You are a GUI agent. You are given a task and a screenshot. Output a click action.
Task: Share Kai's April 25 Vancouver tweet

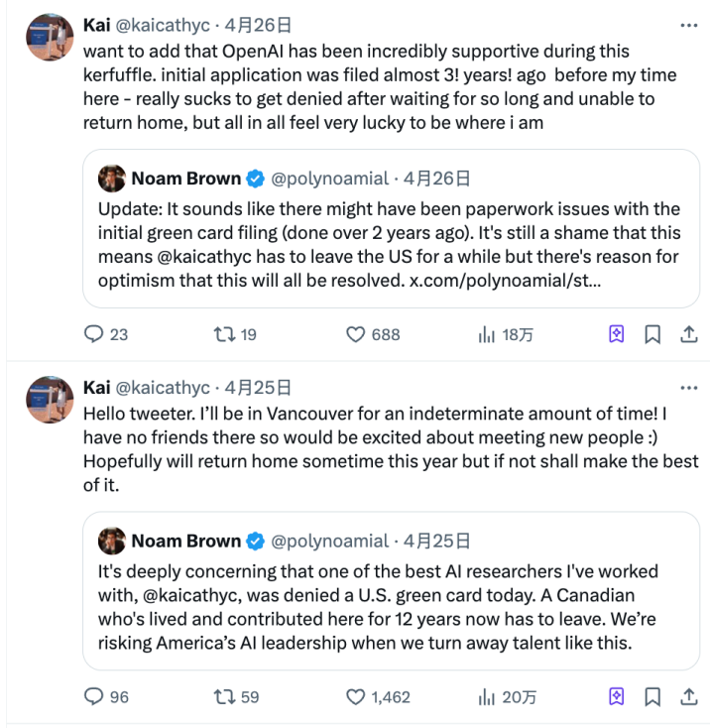tap(688, 697)
